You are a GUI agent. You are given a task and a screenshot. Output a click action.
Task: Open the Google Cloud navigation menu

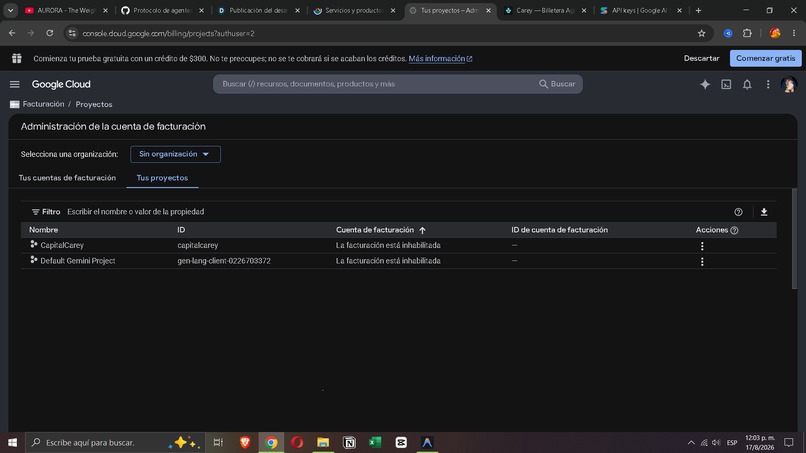[x=14, y=84]
